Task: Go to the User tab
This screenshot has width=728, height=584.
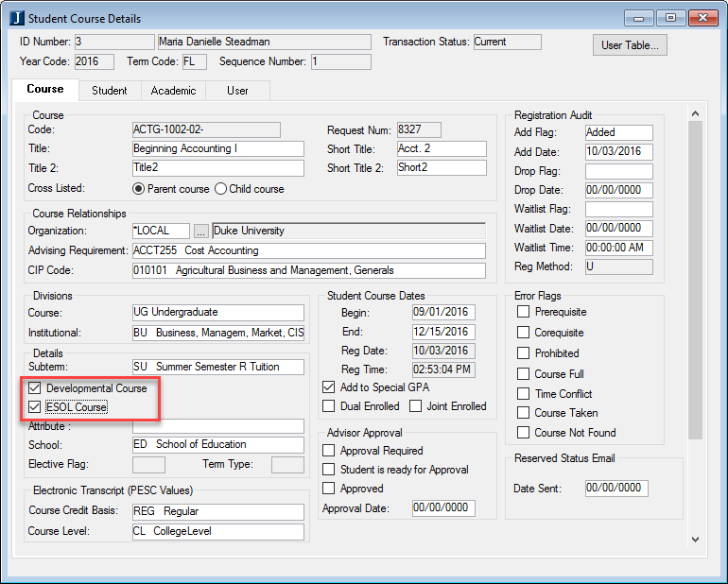Action: (237, 91)
